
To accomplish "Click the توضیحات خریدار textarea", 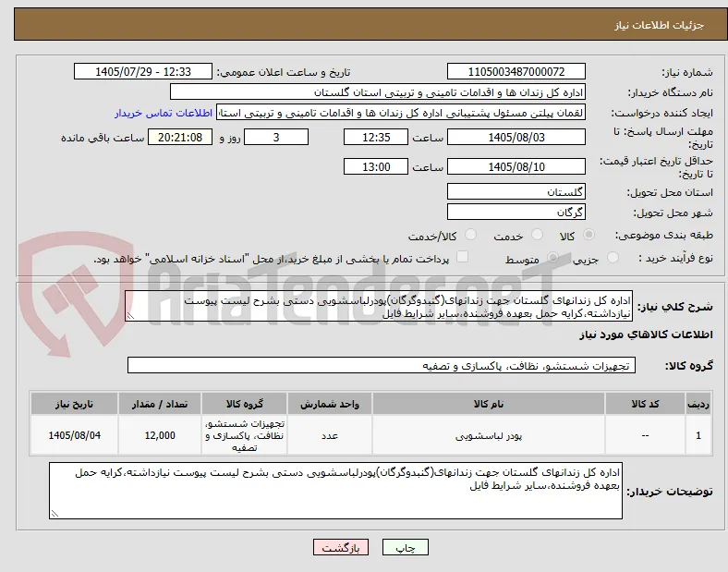I will [335, 491].
